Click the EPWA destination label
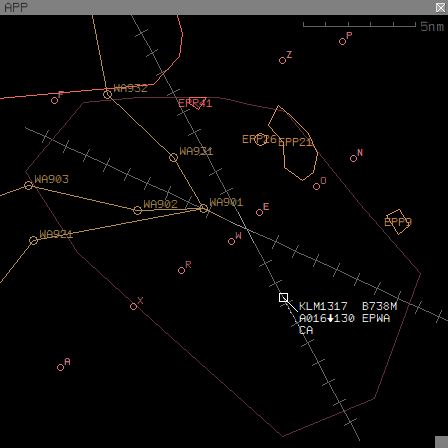Image resolution: width=448 pixels, height=448 pixels. click(x=376, y=318)
